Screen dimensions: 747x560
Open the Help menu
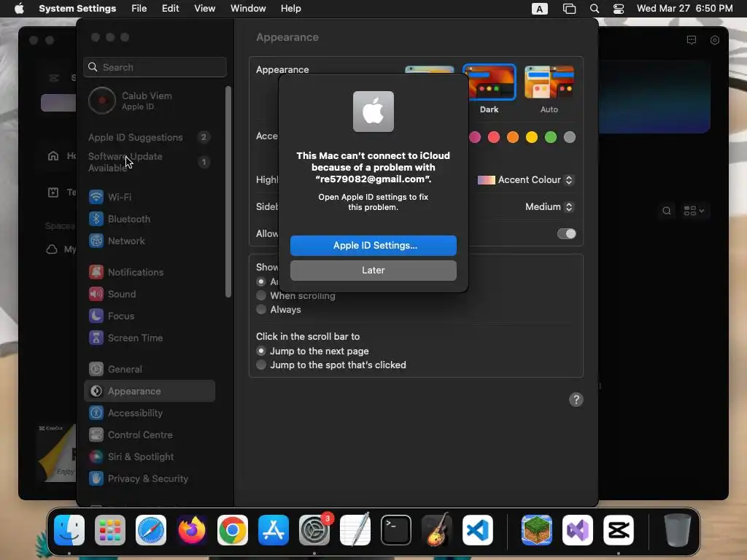pos(290,9)
